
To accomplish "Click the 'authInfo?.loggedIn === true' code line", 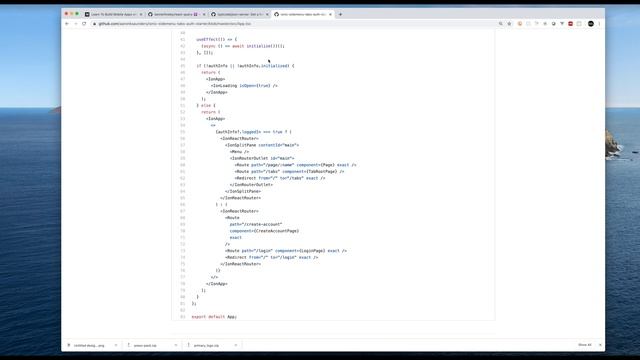I will pyautogui.click(x=253, y=132).
